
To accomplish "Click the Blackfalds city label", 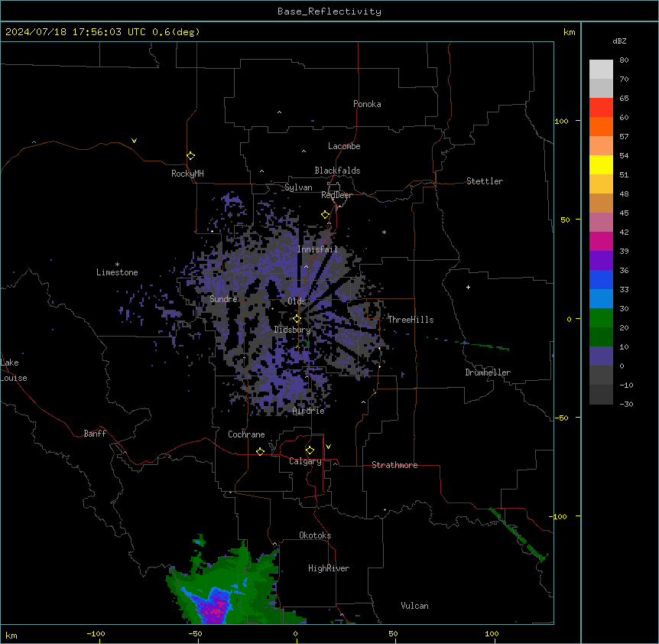I will pyautogui.click(x=337, y=171).
